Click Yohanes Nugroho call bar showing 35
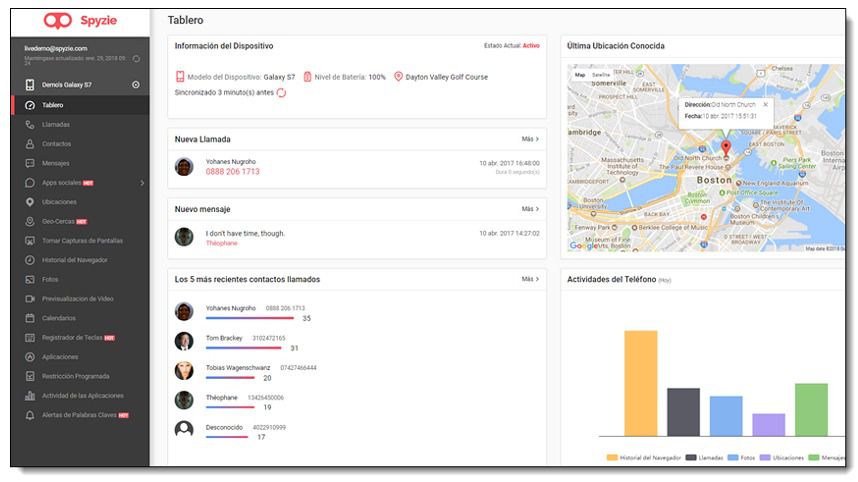858x482 pixels. 250,318
